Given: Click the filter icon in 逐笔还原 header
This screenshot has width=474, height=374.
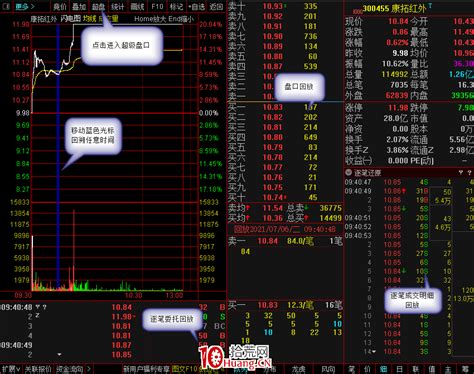Looking at the screenshot, I should tap(461, 172).
